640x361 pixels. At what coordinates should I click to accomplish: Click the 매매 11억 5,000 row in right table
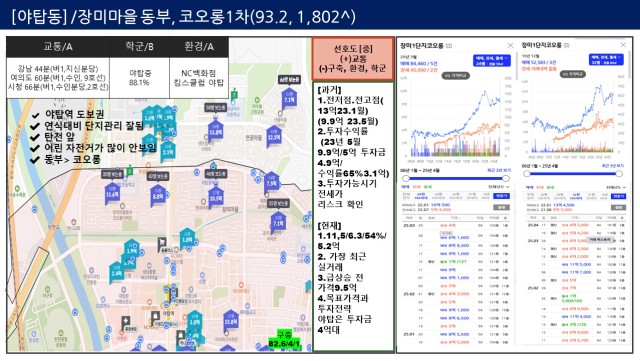576,265
